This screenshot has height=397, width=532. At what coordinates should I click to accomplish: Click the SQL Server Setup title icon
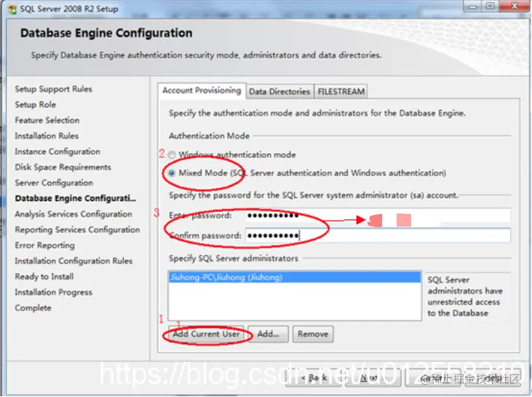12,9
